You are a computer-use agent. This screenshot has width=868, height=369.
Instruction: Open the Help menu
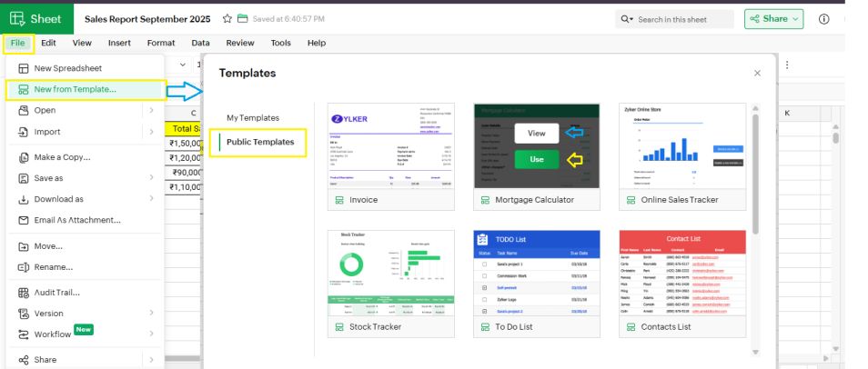[317, 43]
